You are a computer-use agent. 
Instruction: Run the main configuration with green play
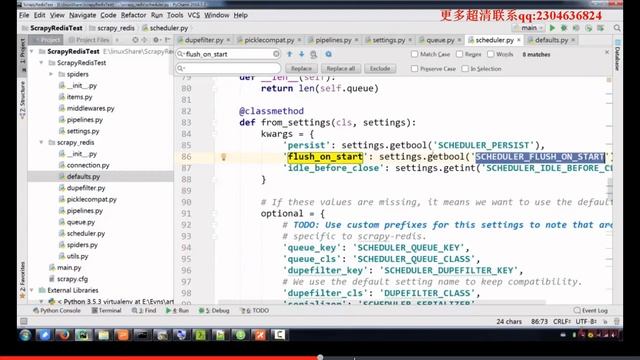click(552, 28)
